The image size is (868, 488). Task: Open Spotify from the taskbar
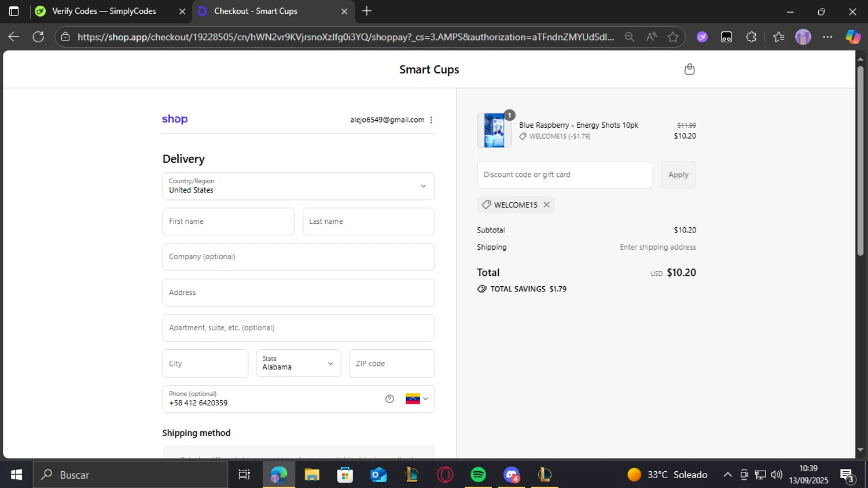[x=479, y=475]
